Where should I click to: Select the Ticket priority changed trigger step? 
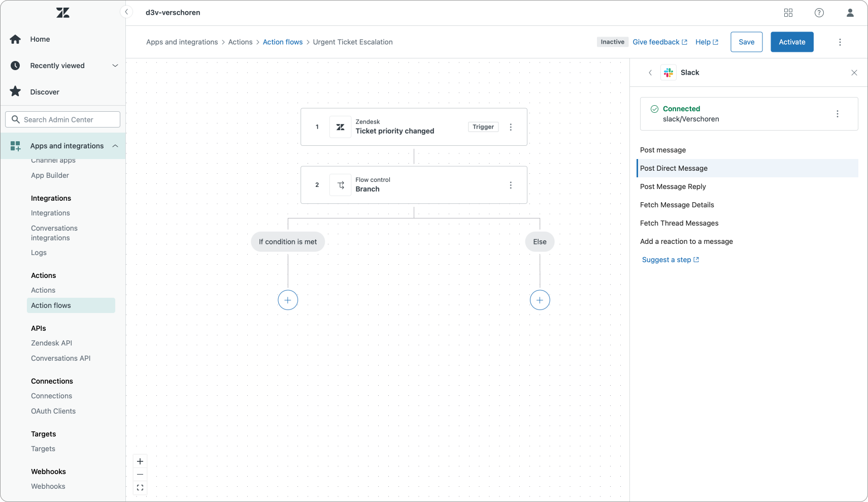pos(414,127)
